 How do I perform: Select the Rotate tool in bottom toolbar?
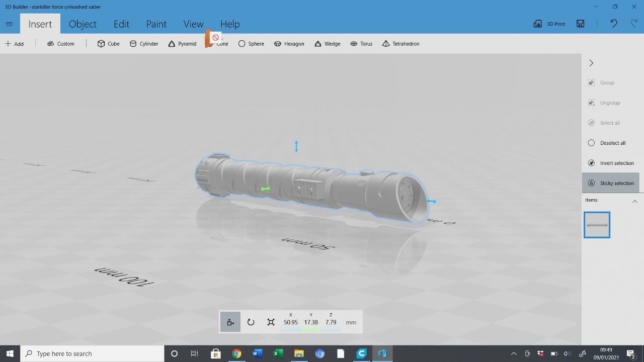click(x=251, y=322)
